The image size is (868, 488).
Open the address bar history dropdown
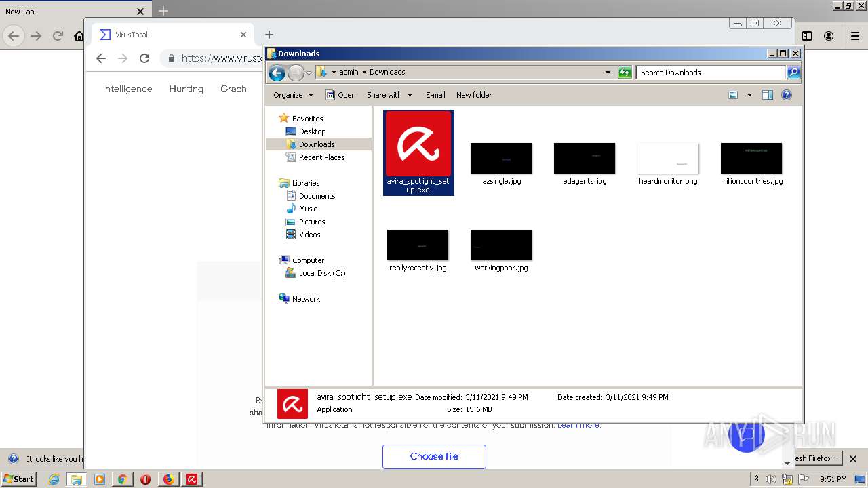(608, 73)
